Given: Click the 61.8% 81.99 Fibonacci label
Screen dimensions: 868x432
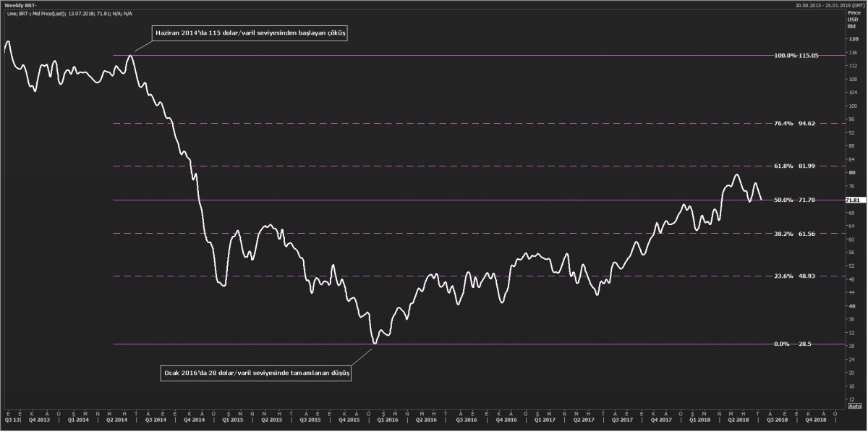Looking at the screenshot, I should point(796,166).
